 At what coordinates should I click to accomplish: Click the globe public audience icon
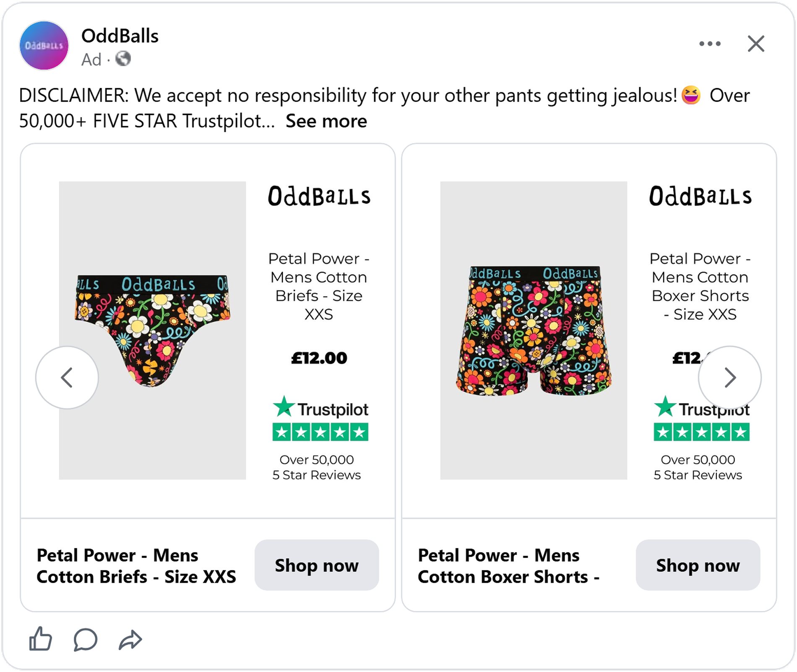(123, 59)
